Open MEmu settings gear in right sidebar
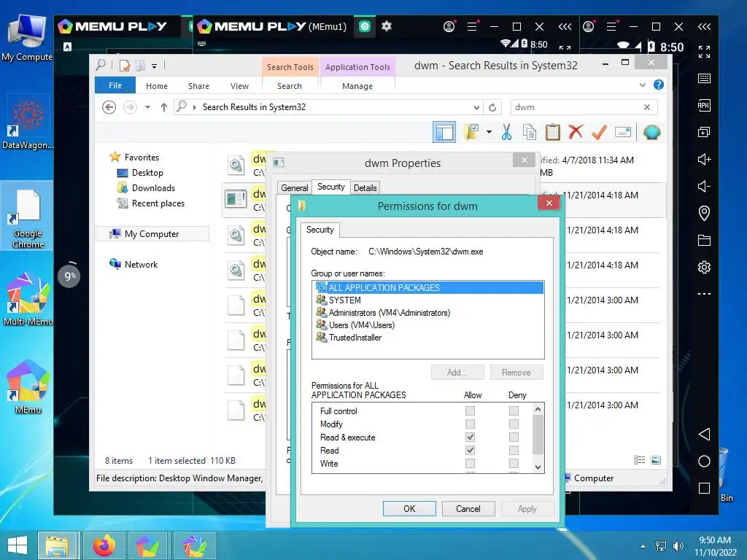747x560 pixels. tap(704, 267)
